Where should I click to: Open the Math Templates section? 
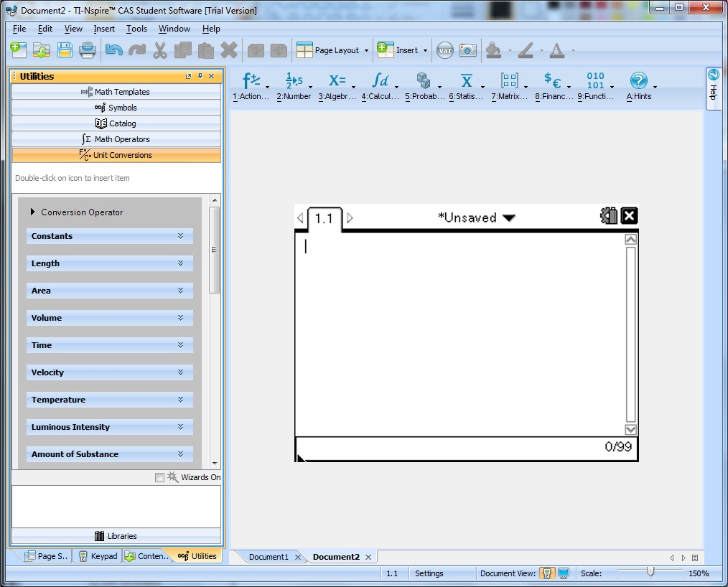click(116, 92)
